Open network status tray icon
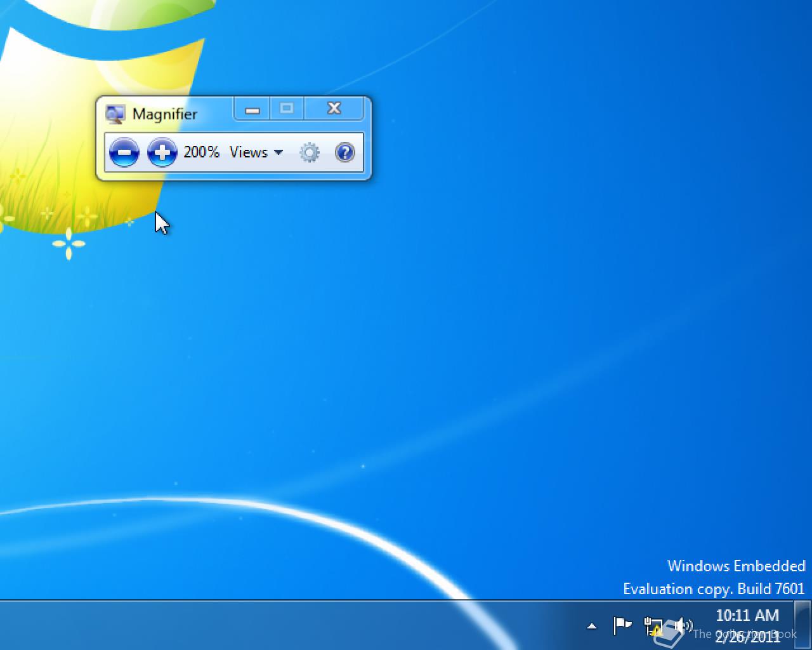 [x=653, y=627]
